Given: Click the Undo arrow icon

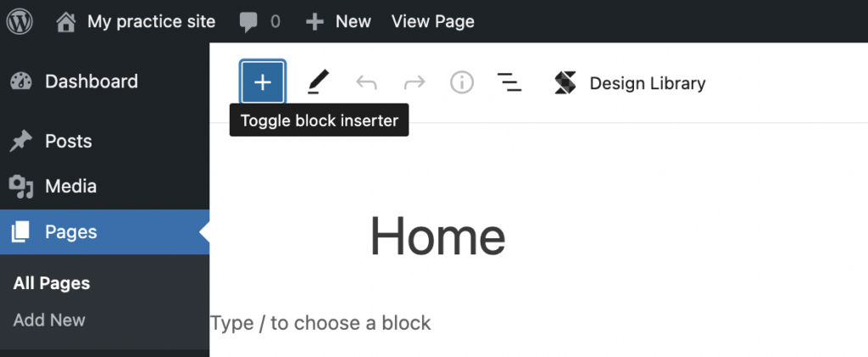Looking at the screenshot, I should 366,83.
